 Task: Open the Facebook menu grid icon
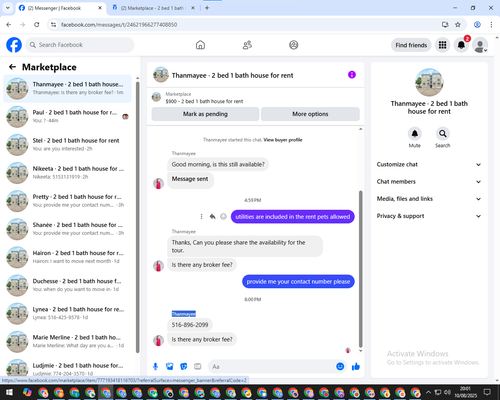point(442,45)
